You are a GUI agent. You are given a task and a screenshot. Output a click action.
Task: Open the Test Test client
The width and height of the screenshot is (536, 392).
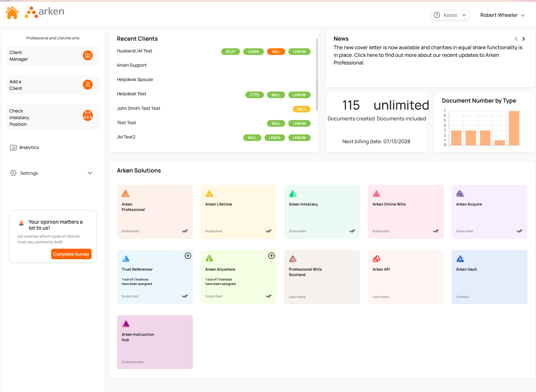coord(126,123)
